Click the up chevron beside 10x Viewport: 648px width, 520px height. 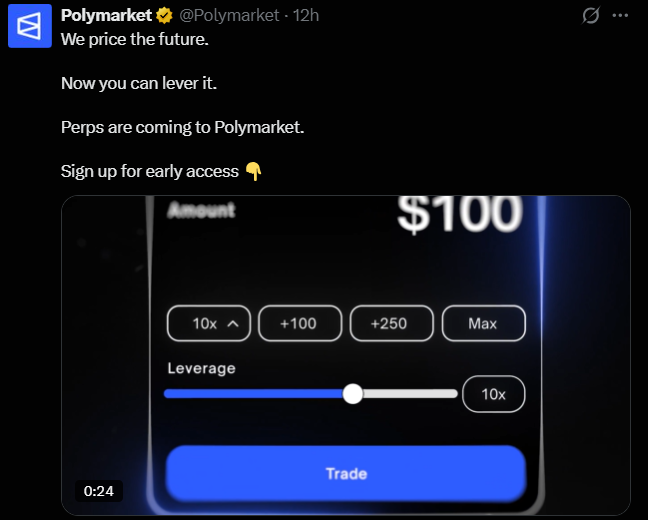[x=233, y=324]
